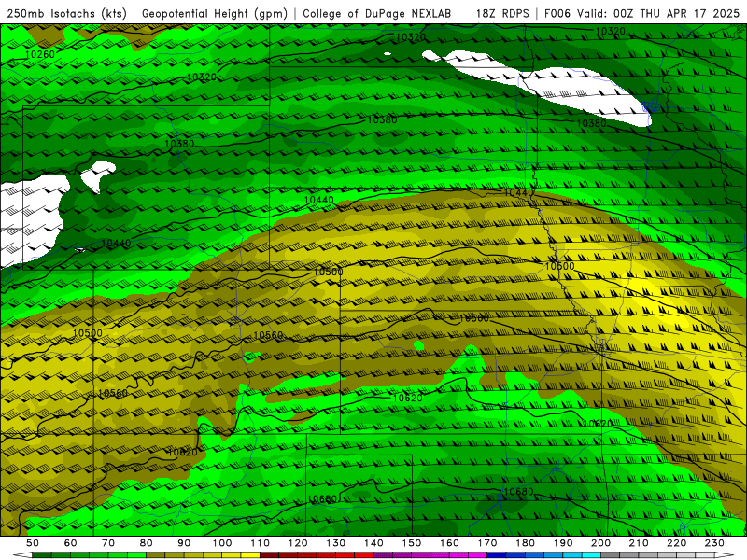The width and height of the screenshot is (747, 560).
Task: Select the 90 kt color bar tick label
Action: (184, 543)
